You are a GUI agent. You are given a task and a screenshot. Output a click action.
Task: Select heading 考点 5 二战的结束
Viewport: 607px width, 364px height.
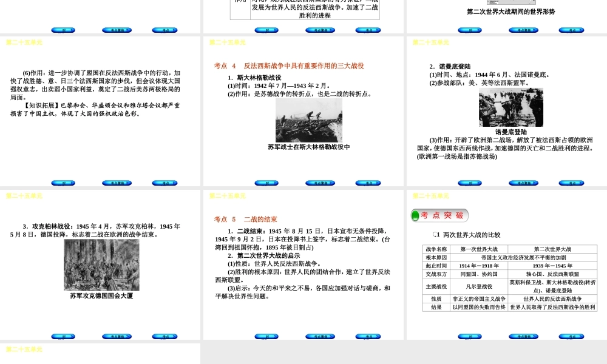coord(245,220)
